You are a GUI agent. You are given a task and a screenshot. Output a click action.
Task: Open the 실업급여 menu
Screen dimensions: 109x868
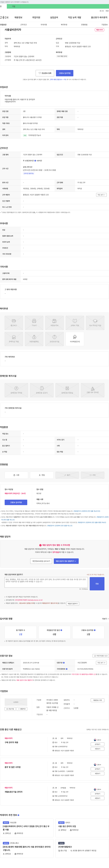tap(54, 18)
